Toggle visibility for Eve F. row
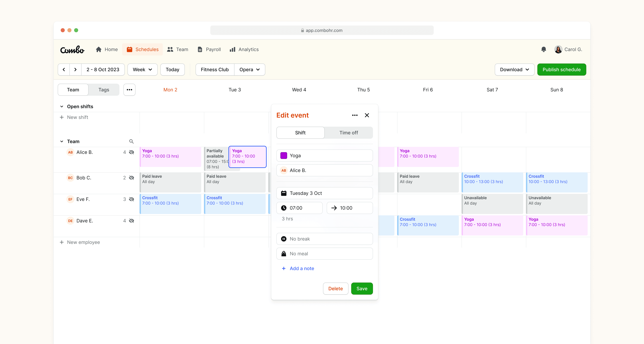The image size is (644, 344). 132,199
